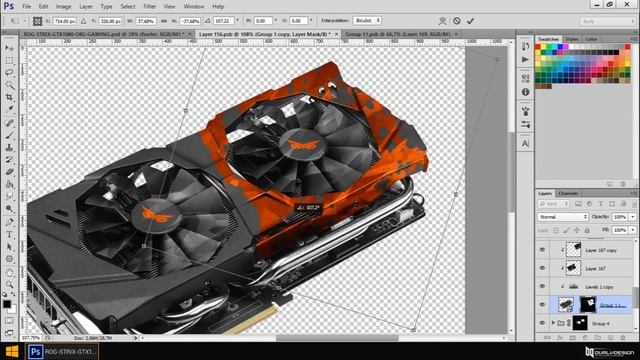
Task: Hide the Levels 1 copy adjustment layer
Action: point(542,286)
